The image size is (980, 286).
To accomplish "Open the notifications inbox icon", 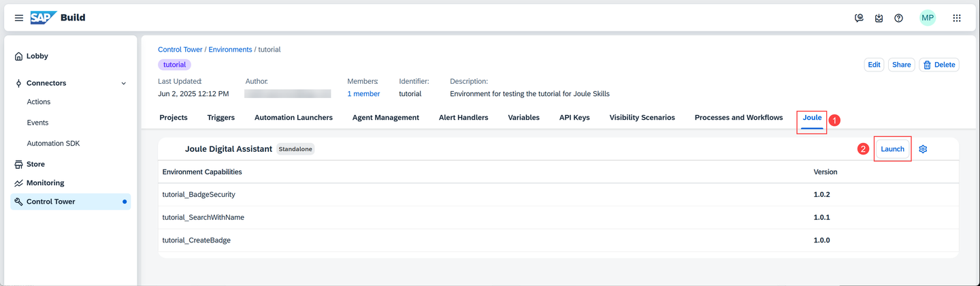I will coord(879,18).
